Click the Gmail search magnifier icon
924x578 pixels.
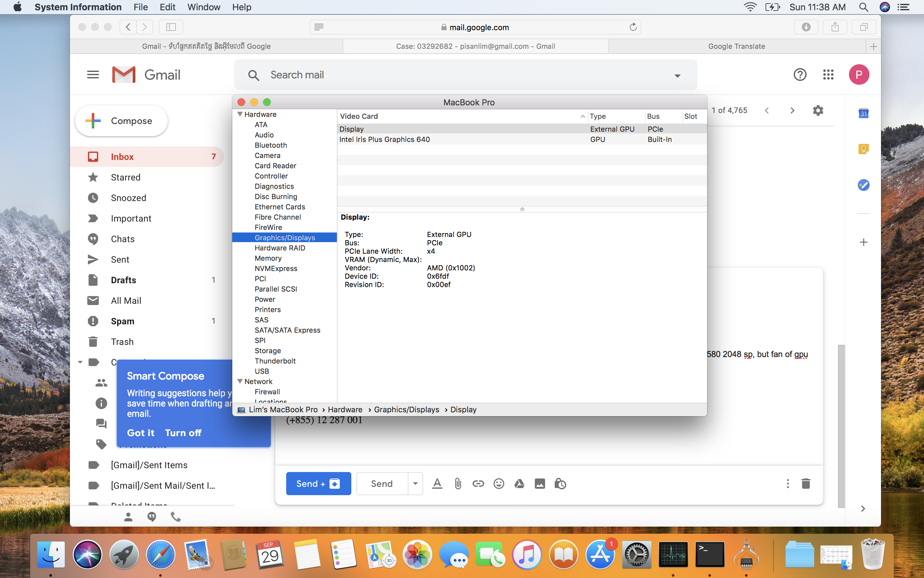(x=253, y=75)
